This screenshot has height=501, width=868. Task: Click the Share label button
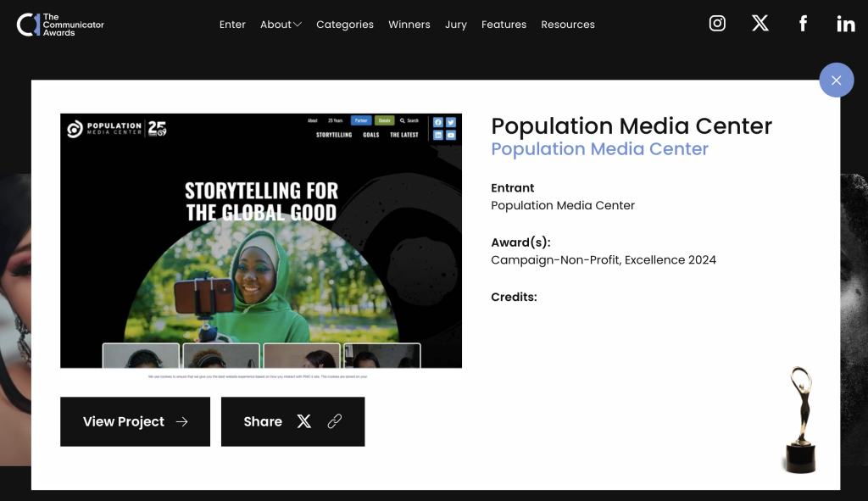(x=263, y=422)
